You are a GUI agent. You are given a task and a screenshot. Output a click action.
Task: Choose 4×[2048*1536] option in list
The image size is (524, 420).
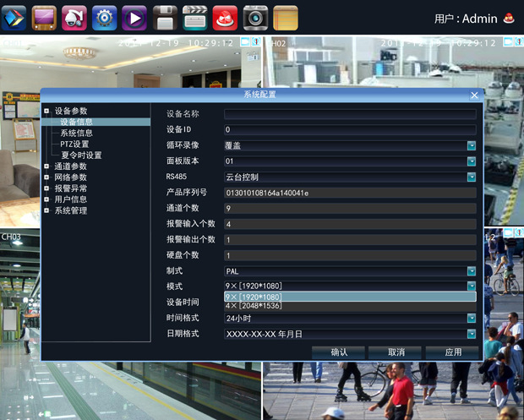click(350, 306)
